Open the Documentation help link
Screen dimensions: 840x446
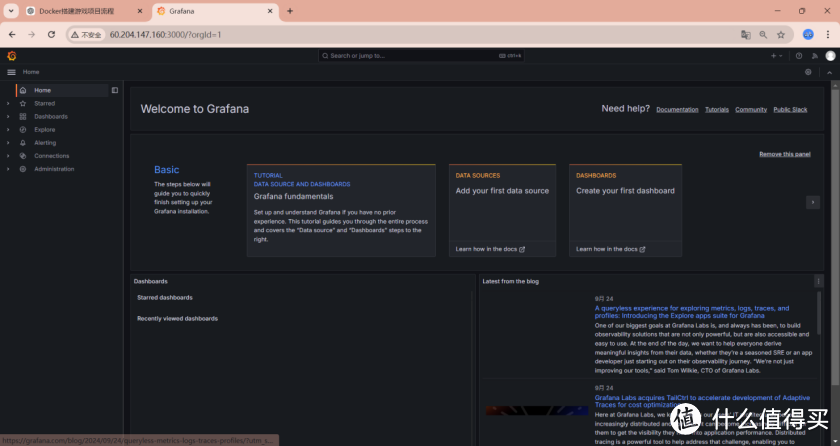(x=677, y=109)
